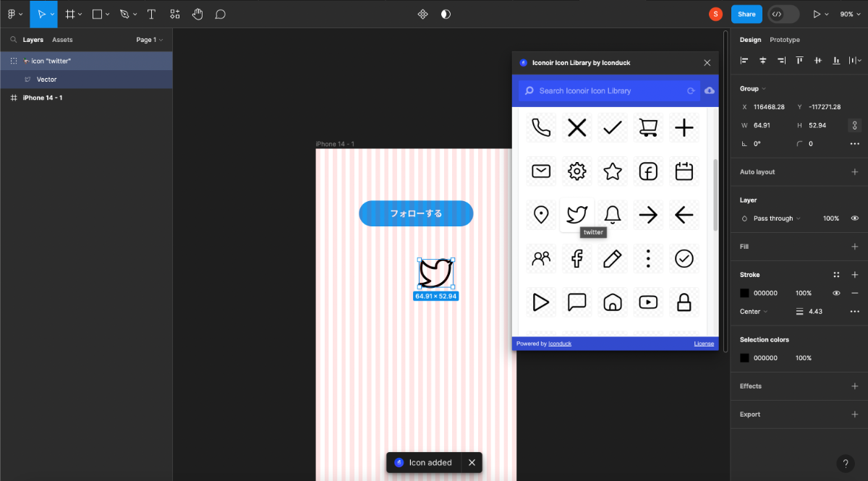Screen dimensions: 868x481
Task: Open the Page 1 dropdown
Action: click(150, 40)
